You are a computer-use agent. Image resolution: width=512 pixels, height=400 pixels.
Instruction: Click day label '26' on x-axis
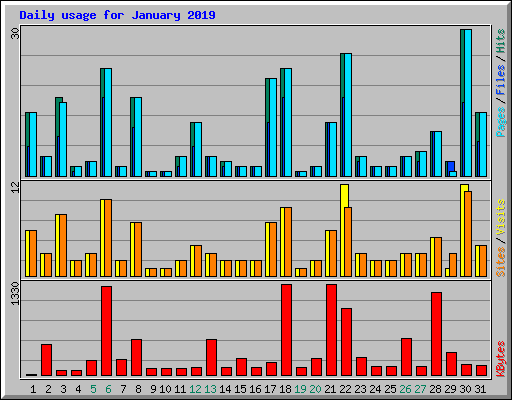click(405, 389)
